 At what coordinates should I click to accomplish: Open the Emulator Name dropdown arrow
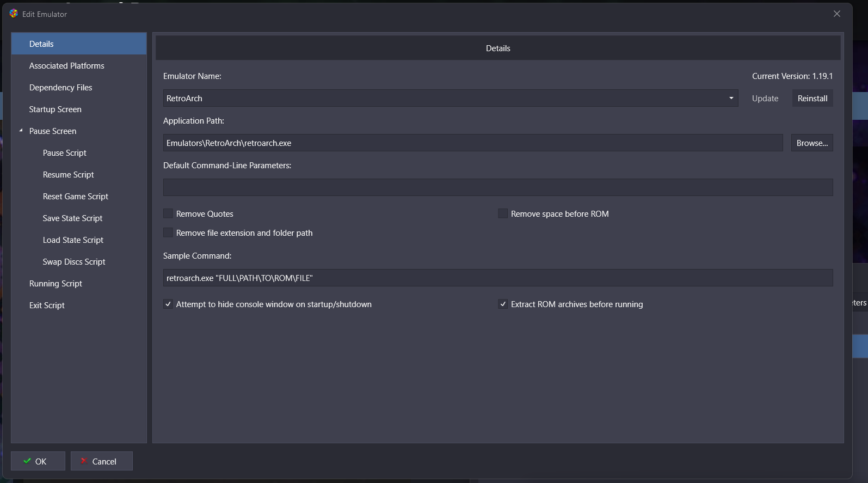[x=731, y=98]
